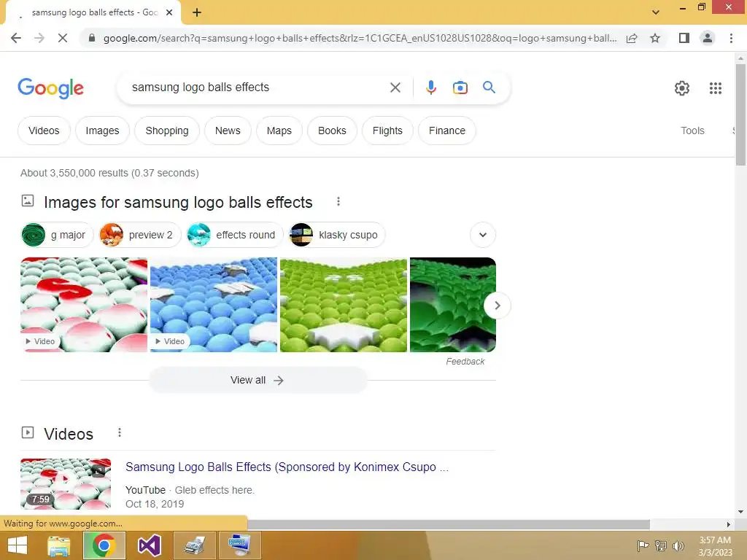This screenshot has width=747, height=560.
Task: Open the light green balls thumbnail
Action: (344, 305)
